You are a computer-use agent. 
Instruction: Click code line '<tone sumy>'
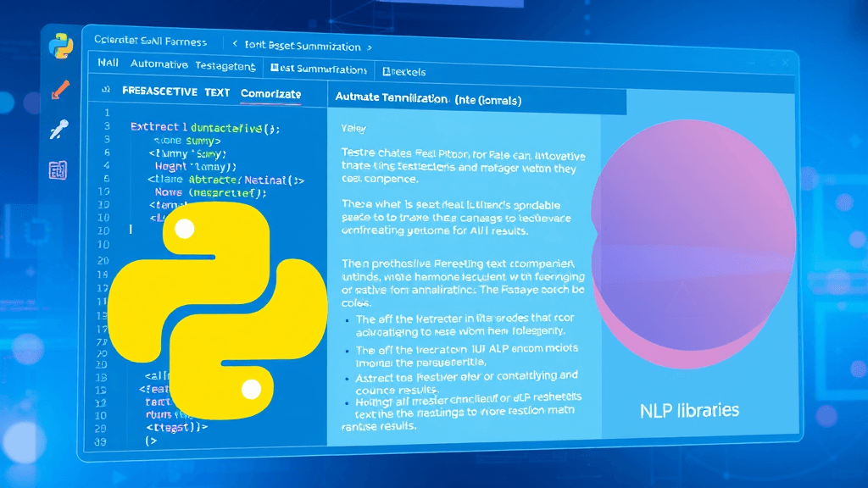click(187, 141)
